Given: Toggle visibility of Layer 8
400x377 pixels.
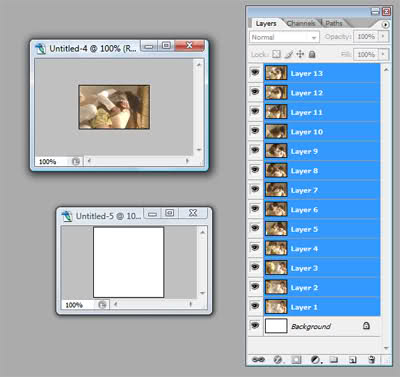Looking at the screenshot, I should pos(255,170).
